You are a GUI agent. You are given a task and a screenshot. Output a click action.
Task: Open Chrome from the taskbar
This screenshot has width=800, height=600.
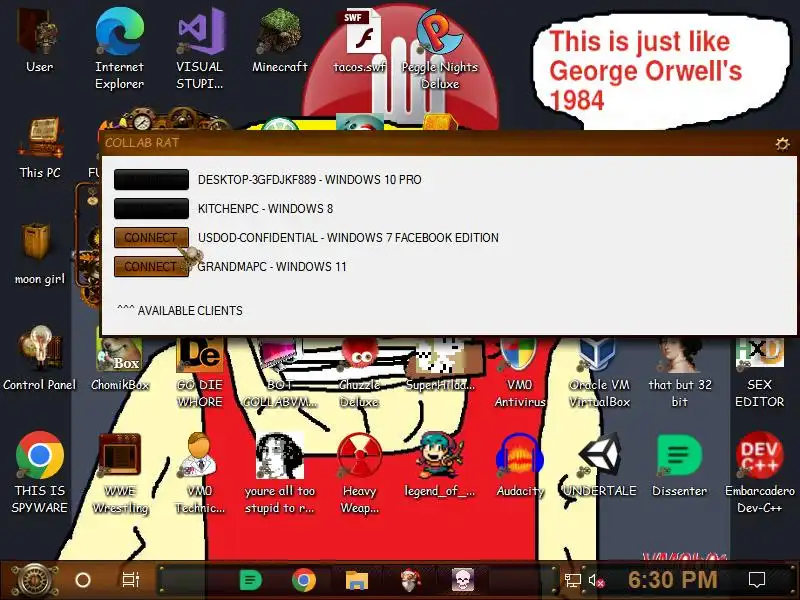[x=304, y=580]
